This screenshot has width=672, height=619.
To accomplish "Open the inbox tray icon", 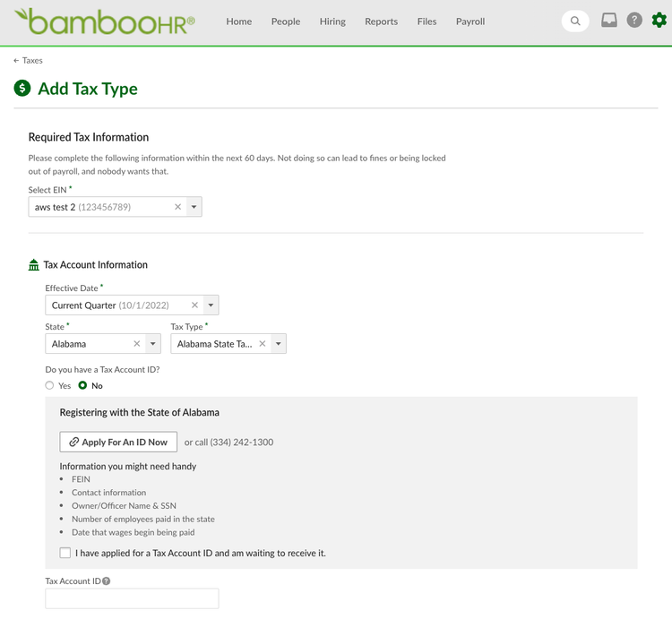I will [609, 20].
